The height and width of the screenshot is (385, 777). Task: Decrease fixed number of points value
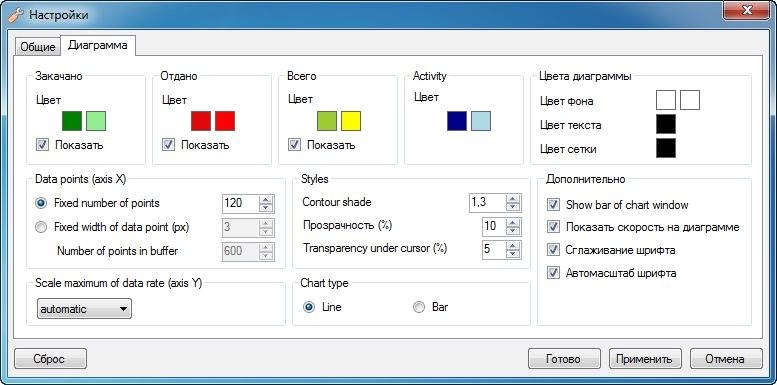tap(267, 207)
